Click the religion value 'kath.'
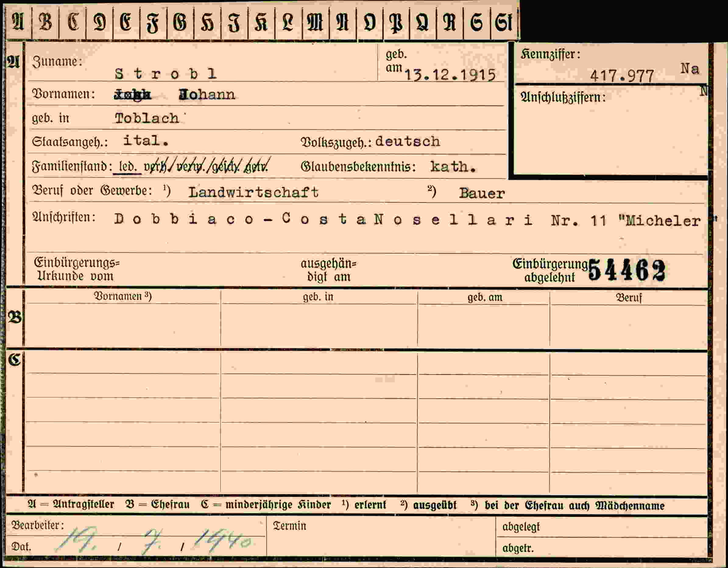This screenshot has height=568, width=728. coord(452,167)
